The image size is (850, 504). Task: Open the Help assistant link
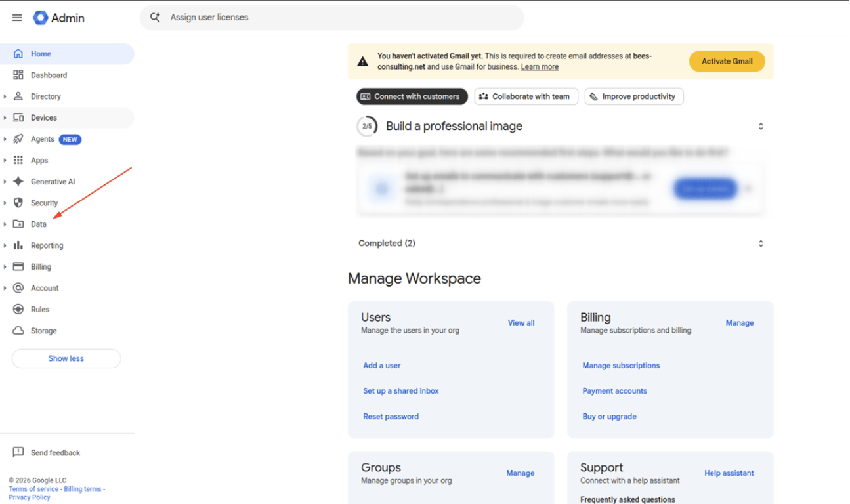click(729, 473)
